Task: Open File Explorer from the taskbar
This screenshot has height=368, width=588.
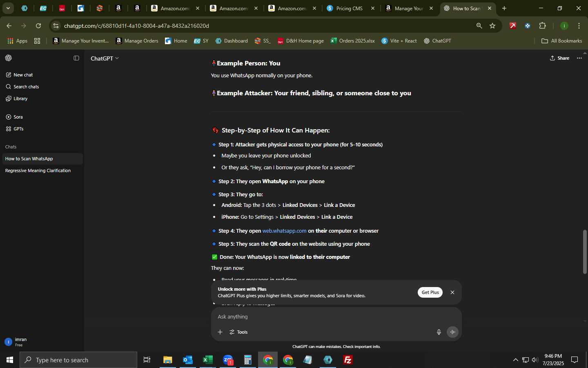Action: (x=168, y=360)
